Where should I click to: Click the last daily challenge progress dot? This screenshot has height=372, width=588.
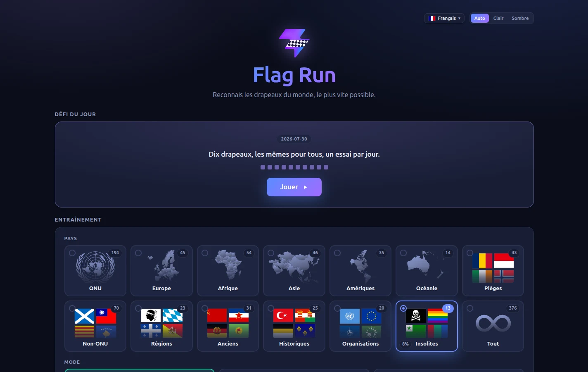[x=326, y=167]
